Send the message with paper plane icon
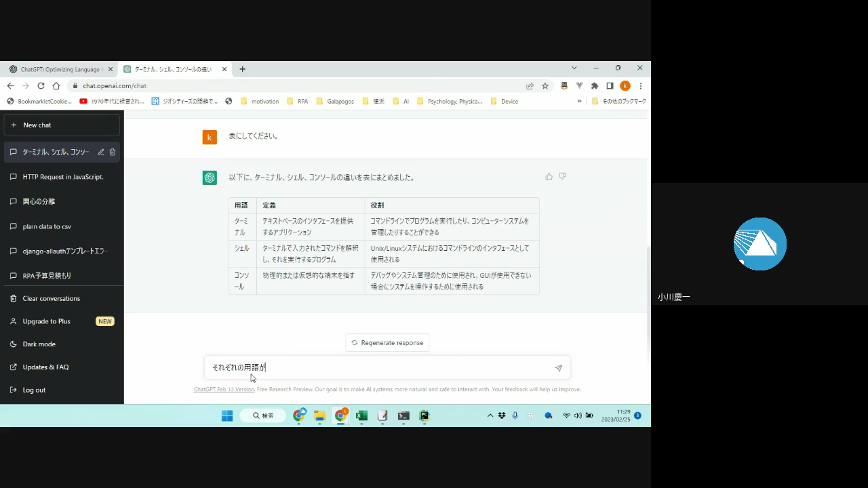Viewport: 868px width, 488px height. point(558,368)
